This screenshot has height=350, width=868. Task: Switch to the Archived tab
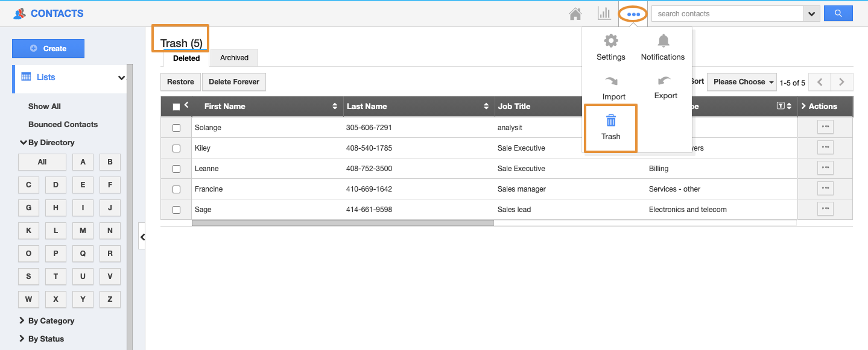234,58
